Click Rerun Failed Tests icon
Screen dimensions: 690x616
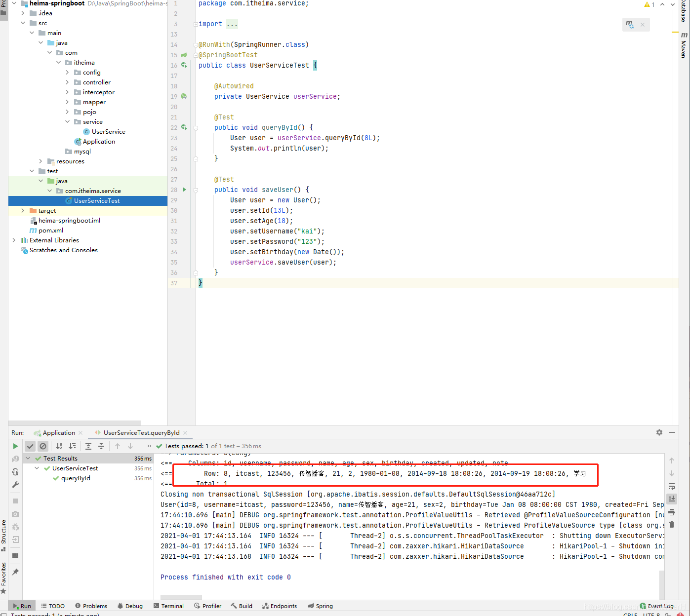pyautogui.click(x=15, y=459)
